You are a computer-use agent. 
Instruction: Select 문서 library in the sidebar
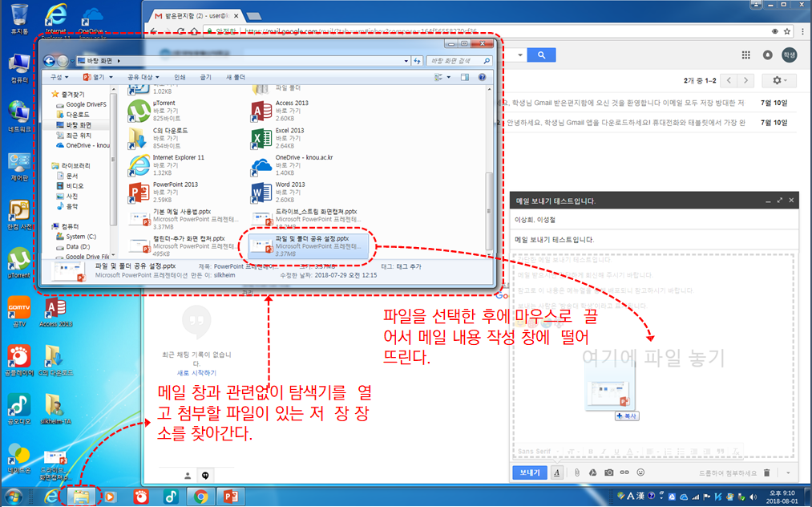[x=70, y=176]
